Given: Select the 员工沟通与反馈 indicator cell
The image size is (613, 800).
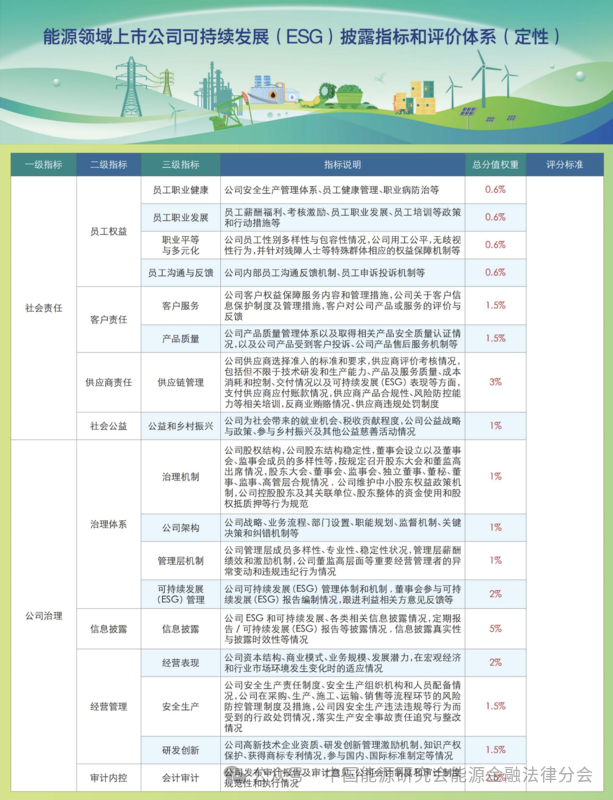Looking at the screenshot, I should (181, 272).
